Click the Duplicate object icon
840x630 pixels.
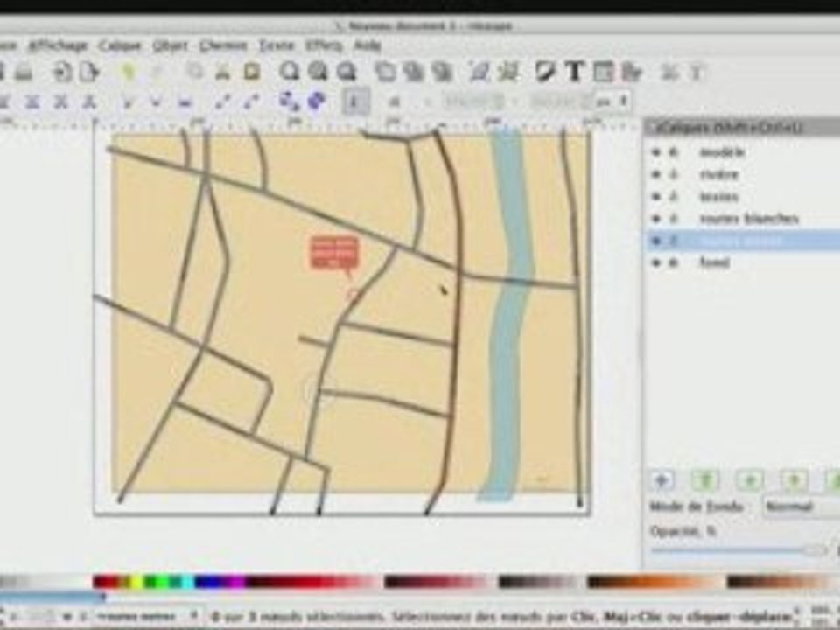pyautogui.click(x=385, y=71)
